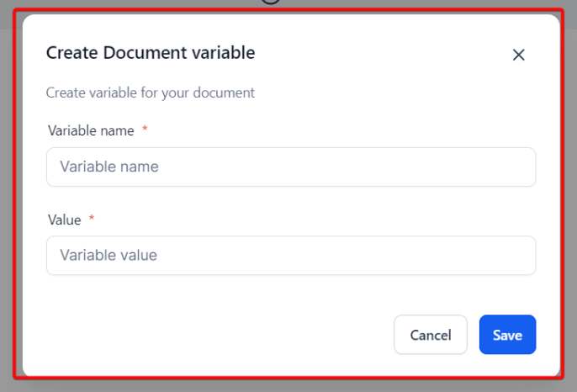577x392 pixels.
Task: Click the dimmed backdrop below the dialog
Action: [x=288, y=386]
